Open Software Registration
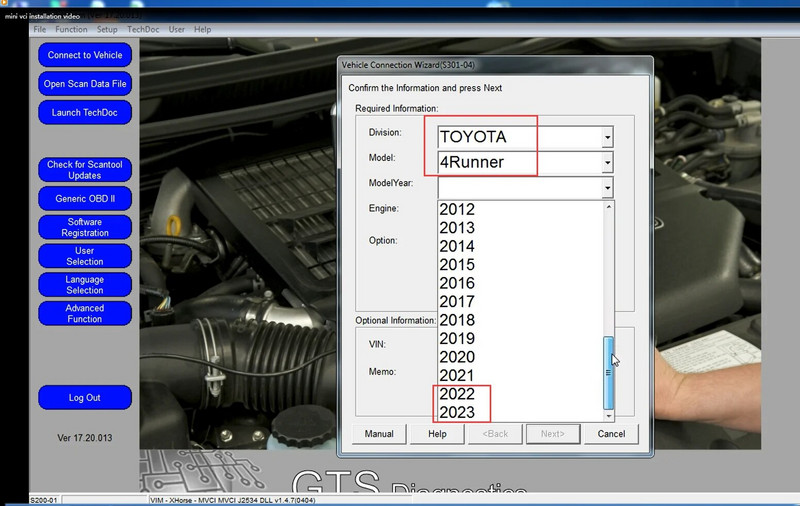800x506 pixels. (x=85, y=227)
